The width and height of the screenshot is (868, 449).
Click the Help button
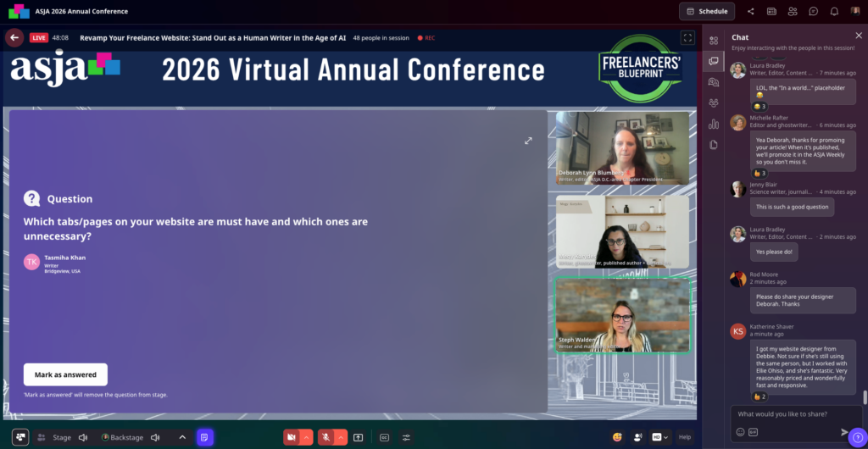[x=685, y=437]
